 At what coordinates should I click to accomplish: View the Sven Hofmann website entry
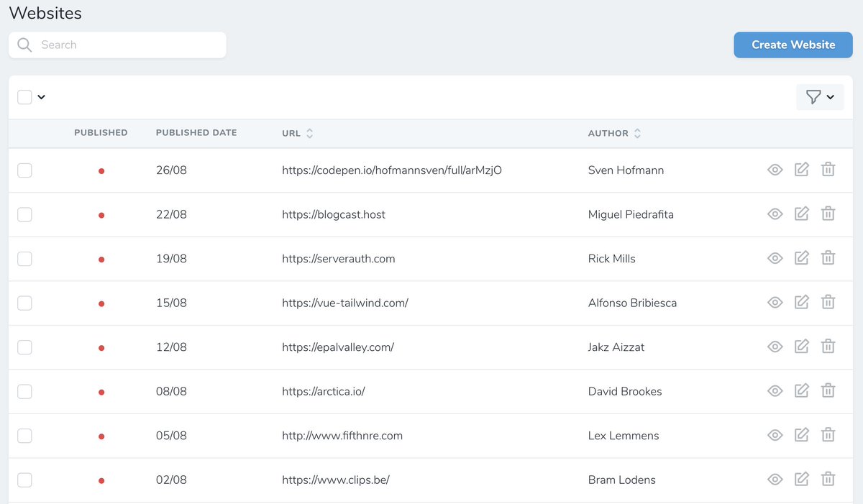pos(775,170)
